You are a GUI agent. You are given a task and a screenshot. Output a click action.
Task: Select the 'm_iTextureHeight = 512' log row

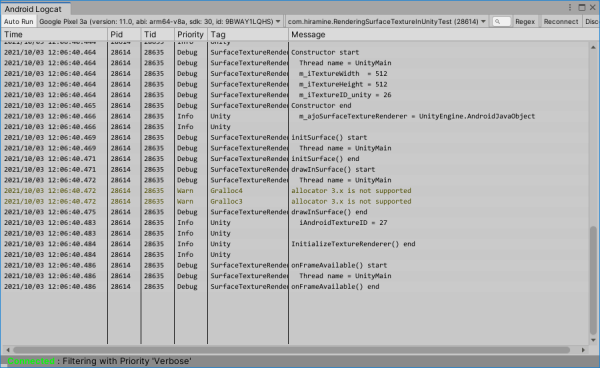point(295,84)
